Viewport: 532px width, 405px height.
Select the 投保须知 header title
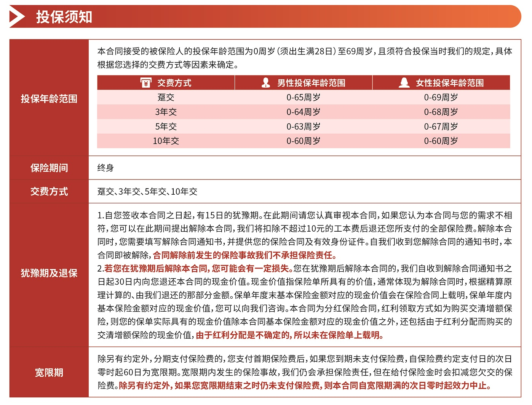(x=64, y=17)
